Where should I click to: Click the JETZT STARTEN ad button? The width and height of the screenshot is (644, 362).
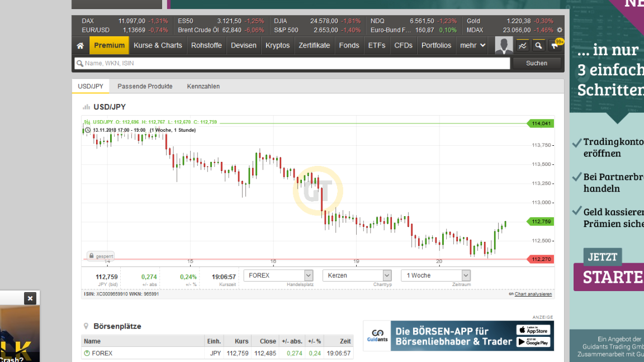coord(609,270)
